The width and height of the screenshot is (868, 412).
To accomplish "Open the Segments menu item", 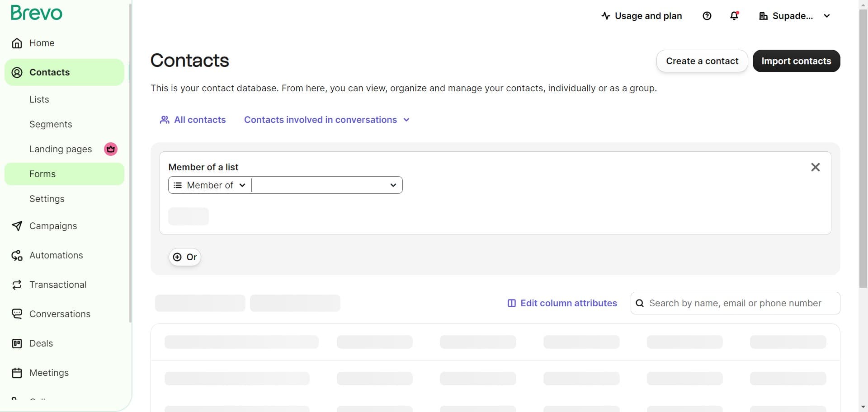I will click(51, 124).
